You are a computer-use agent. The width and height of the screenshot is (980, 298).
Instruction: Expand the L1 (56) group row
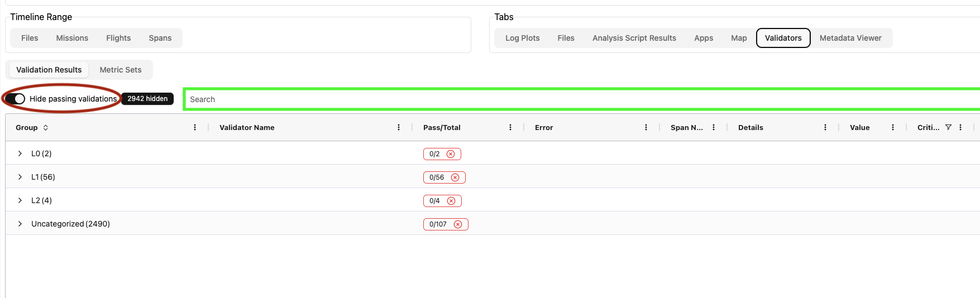[x=20, y=177]
